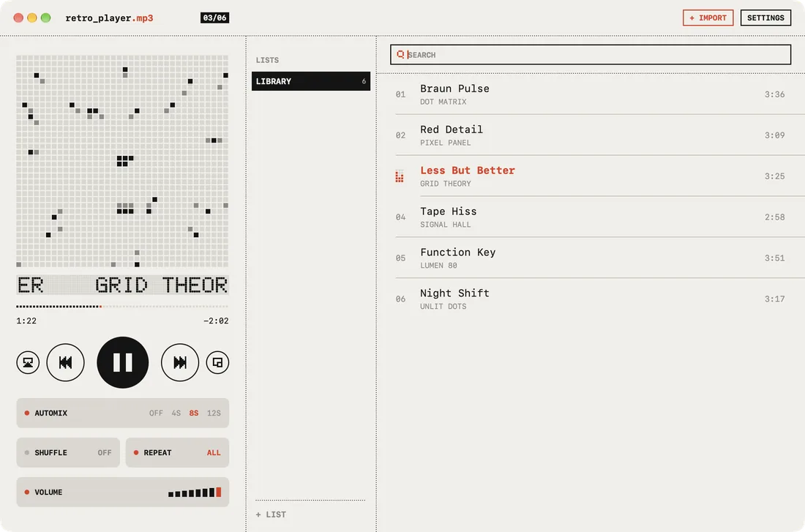Close the window with red button

[18, 18]
